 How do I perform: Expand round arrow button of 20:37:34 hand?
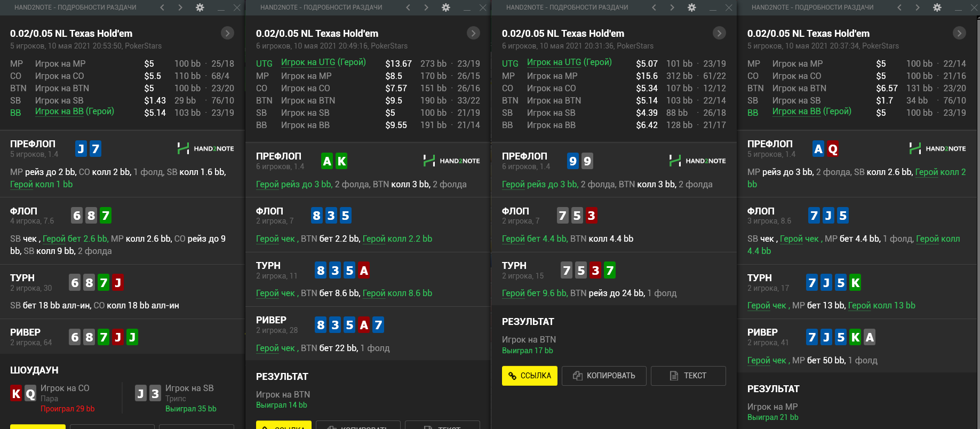tap(959, 33)
